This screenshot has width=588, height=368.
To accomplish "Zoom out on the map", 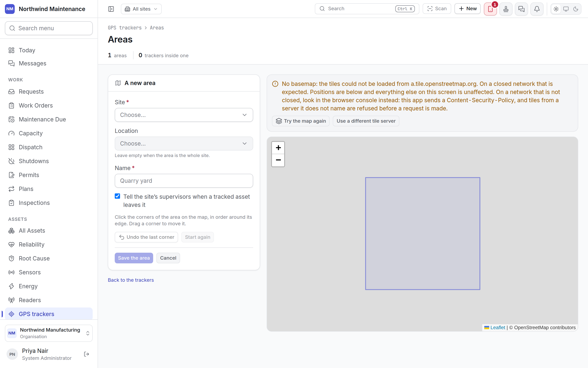I will point(278,160).
